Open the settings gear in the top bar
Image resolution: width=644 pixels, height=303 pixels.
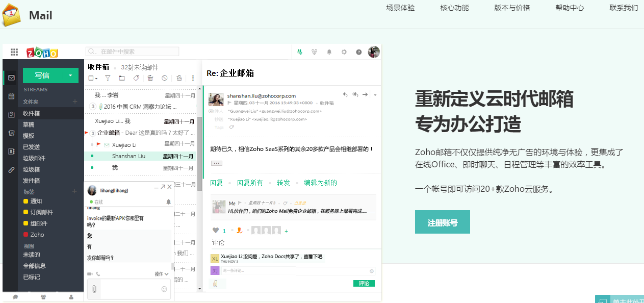point(344,52)
